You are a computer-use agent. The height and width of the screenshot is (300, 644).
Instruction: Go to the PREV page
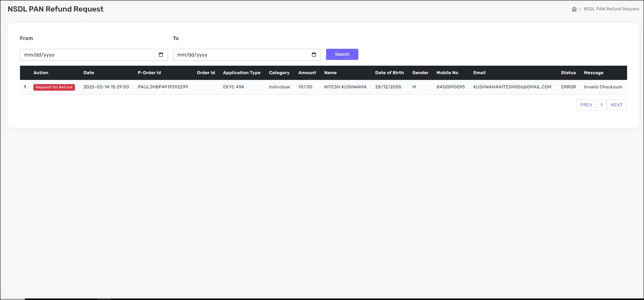(x=586, y=105)
